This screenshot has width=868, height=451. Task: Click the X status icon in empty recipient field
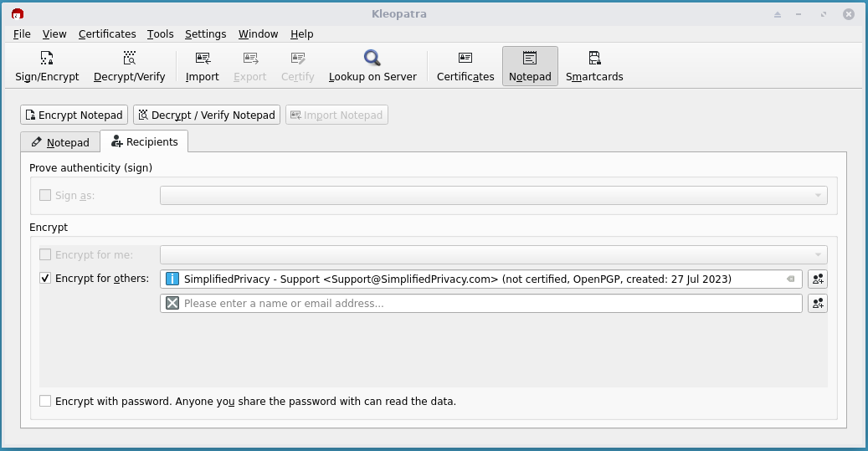pyautogui.click(x=172, y=303)
